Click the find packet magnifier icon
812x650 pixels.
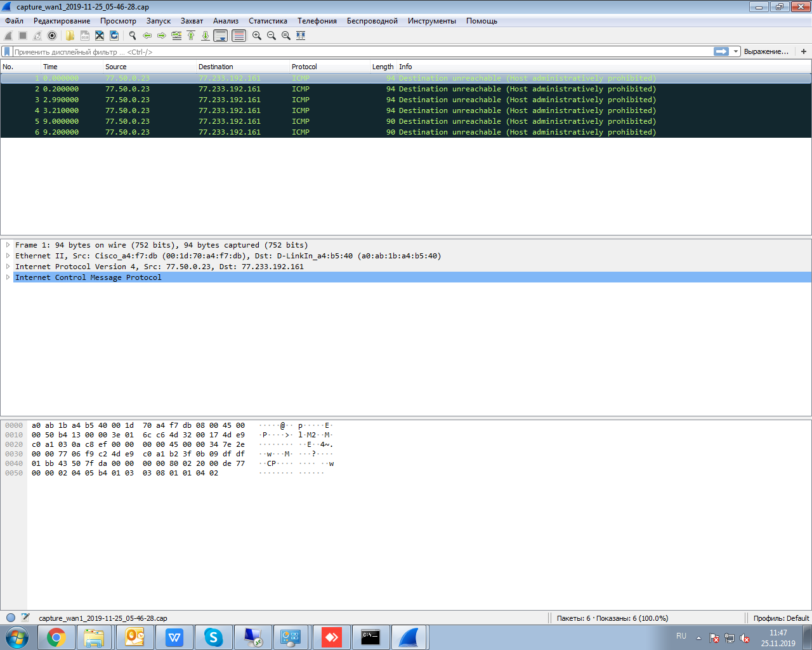click(132, 36)
